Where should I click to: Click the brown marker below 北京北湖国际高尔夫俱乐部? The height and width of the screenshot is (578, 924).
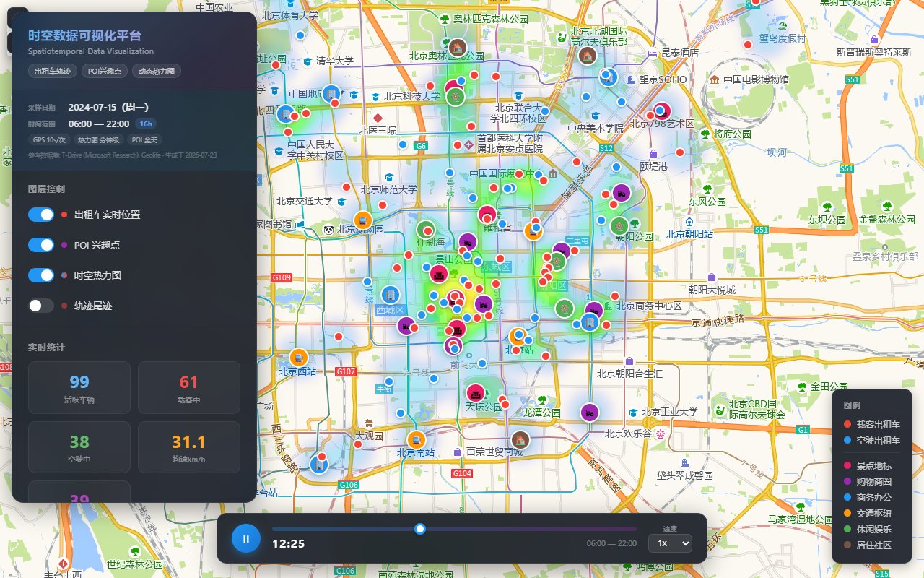pos(587,55)
